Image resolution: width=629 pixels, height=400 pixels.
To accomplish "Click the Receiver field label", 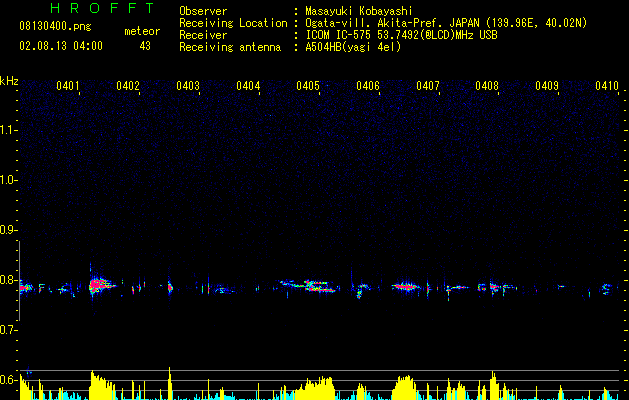I will [203, 35].
